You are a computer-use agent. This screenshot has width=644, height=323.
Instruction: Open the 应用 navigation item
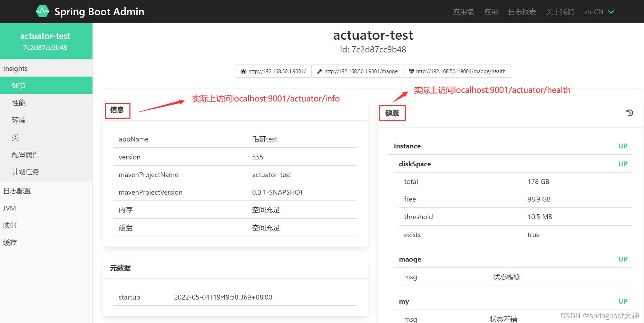tap(491, 12)
